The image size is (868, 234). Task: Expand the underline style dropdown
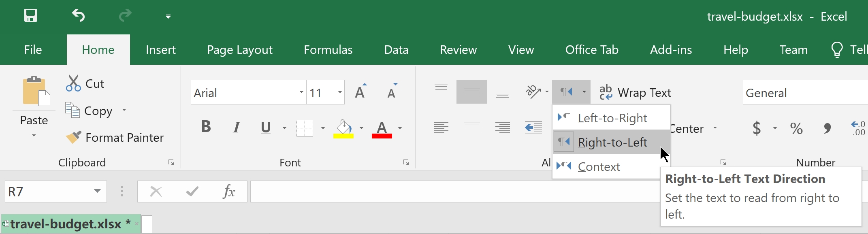coord(284,128)
